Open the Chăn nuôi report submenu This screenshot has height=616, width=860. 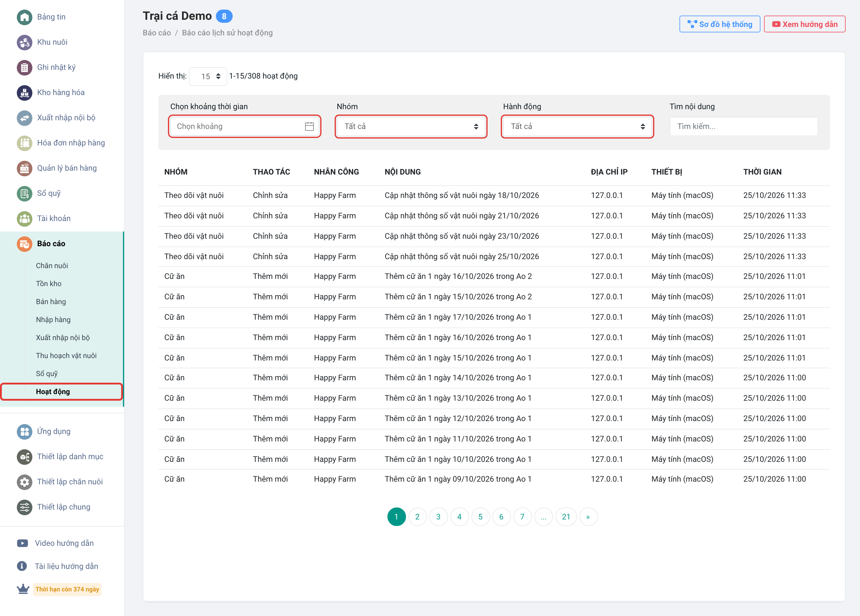pos(52,265)
